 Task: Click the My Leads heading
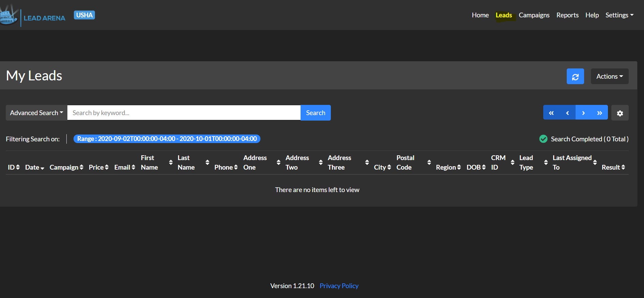[34, 76]
